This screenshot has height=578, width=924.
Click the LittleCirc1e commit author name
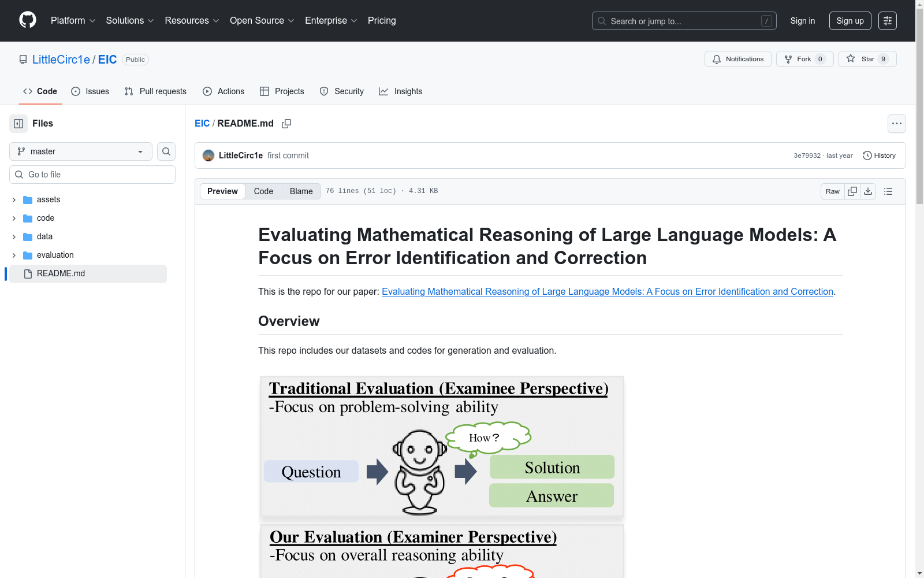(241, 155)
